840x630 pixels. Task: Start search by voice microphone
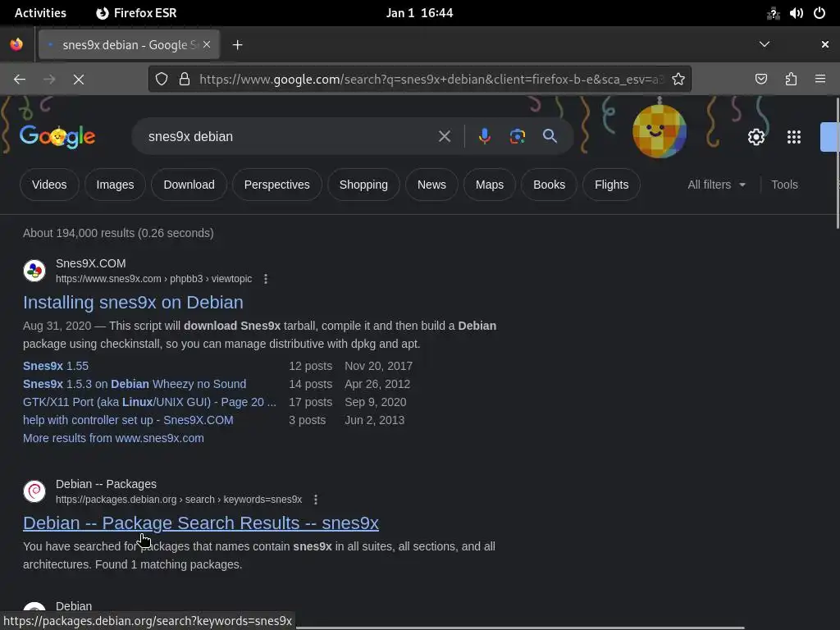click(x=484, y=137)
